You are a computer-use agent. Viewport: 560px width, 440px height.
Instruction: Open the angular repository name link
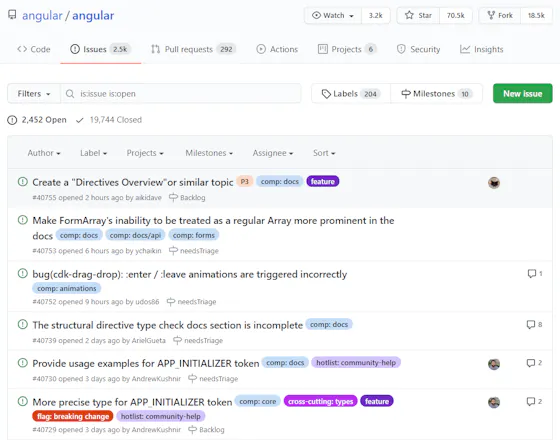pyautogui.click(x=93, y=15)
